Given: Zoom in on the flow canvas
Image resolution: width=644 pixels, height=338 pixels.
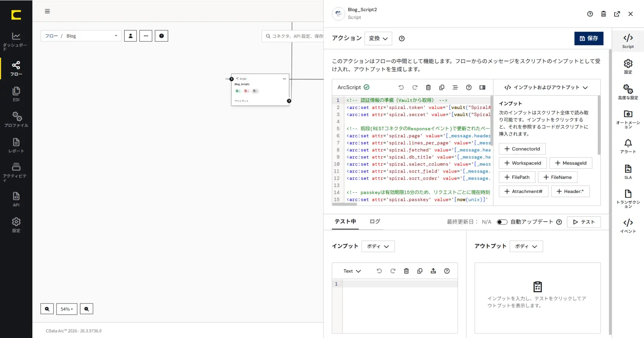Looking at the screenshot, I should point(47,309).
